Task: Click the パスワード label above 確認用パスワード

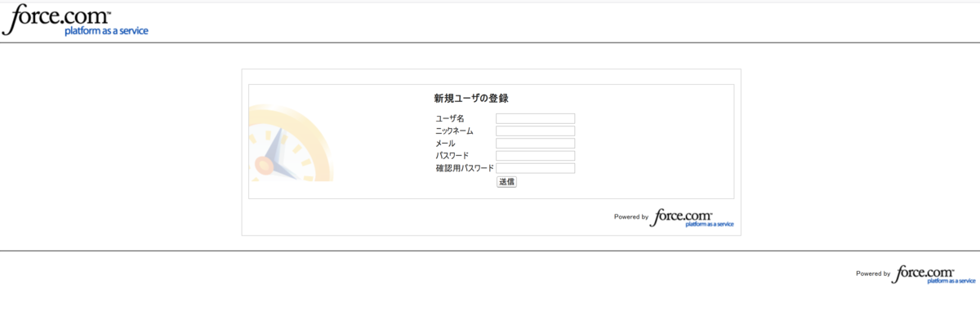Action: [x=452, y=156]
